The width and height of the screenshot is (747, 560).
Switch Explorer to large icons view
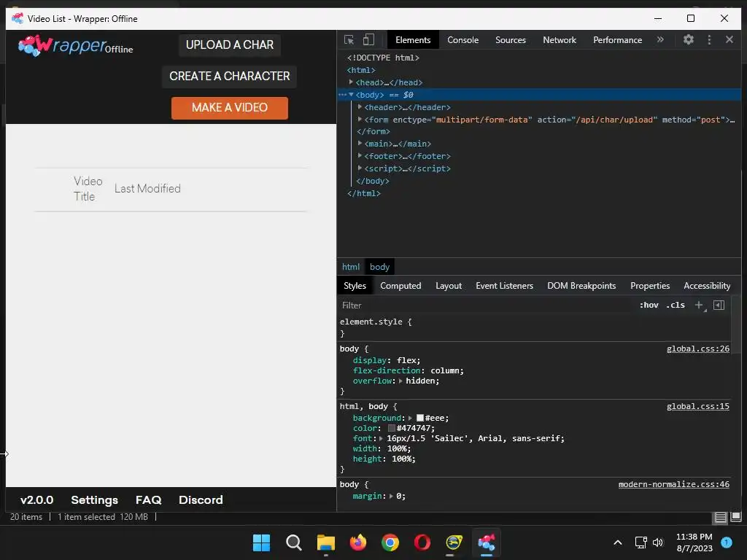(x=736, y=517)
